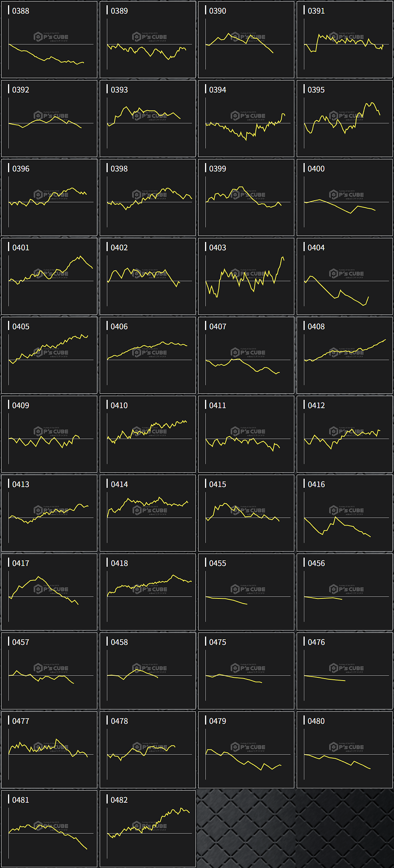Select the graph tile labeled 0455
The image size is (394, 868).
pyautogui.click(x=246, y=592)
